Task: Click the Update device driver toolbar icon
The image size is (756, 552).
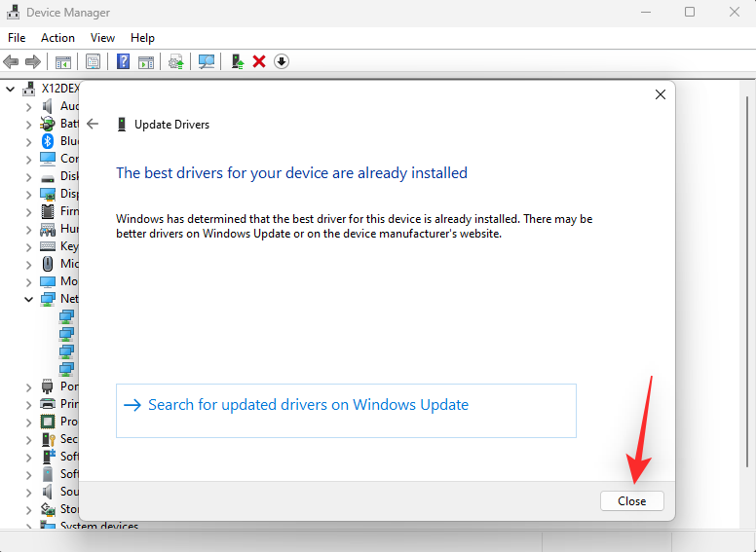Action: click(237, 61)
